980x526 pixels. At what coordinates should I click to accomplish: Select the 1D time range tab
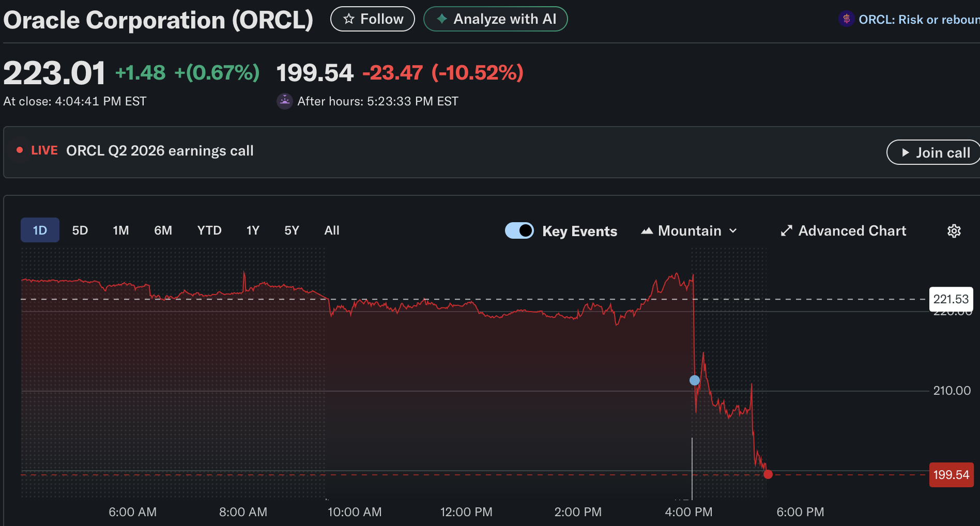coord(40,230)
